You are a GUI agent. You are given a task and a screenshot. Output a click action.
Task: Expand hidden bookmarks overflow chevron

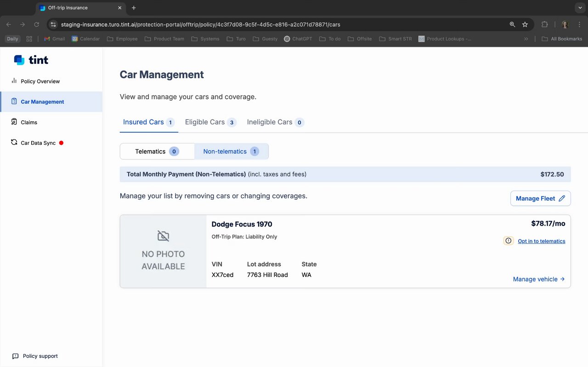[526, 39]
